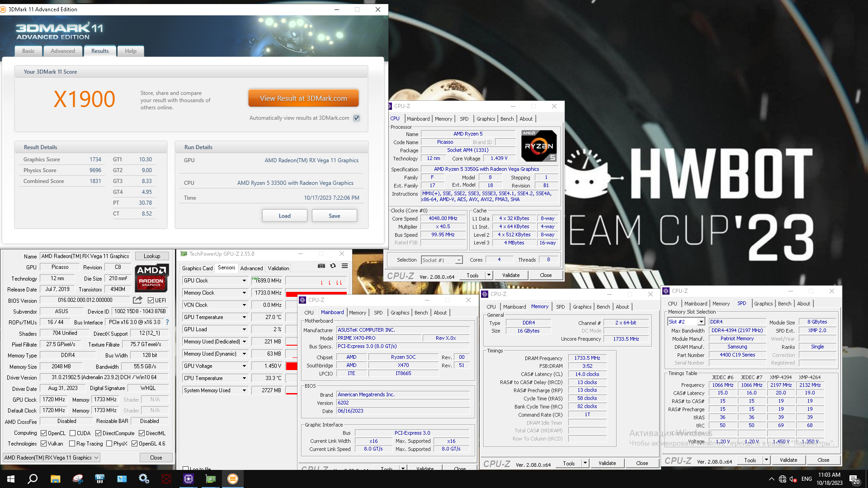Expand Tools arrow in CPU-Z CPU window
Image resolution: width=868 pixels, height=488 pixels.
(x=489, y=275)
